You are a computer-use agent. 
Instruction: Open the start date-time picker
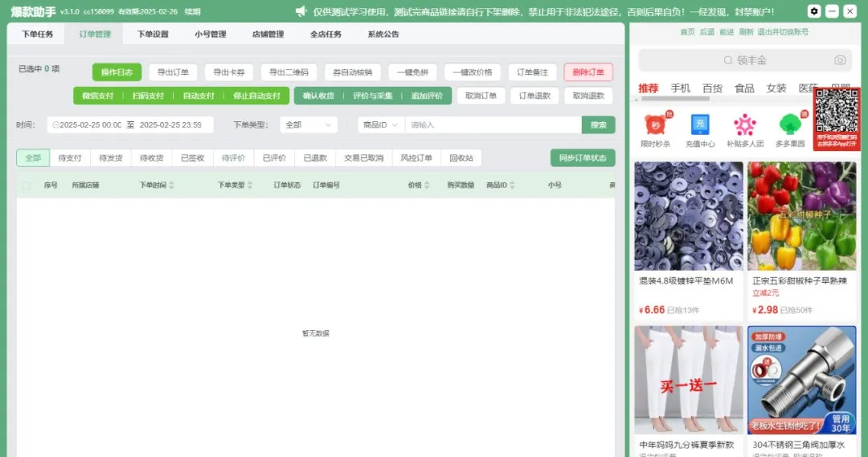(x=88, y=125)
